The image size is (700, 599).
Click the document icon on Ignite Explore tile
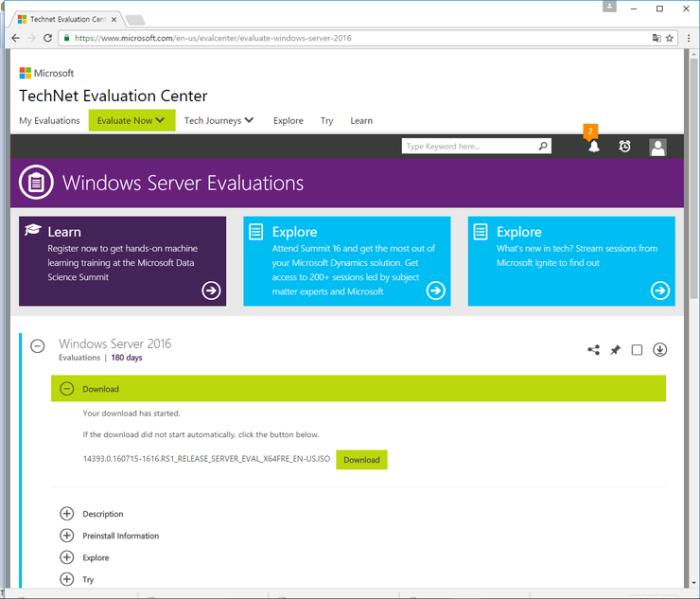point(481,232)
